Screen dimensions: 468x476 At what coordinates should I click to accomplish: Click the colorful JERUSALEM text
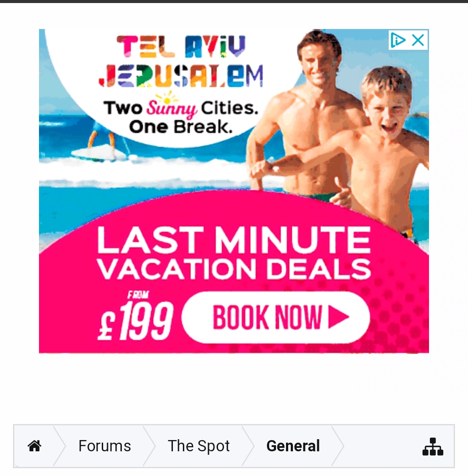pyautogui.click(x=181, y=76)
